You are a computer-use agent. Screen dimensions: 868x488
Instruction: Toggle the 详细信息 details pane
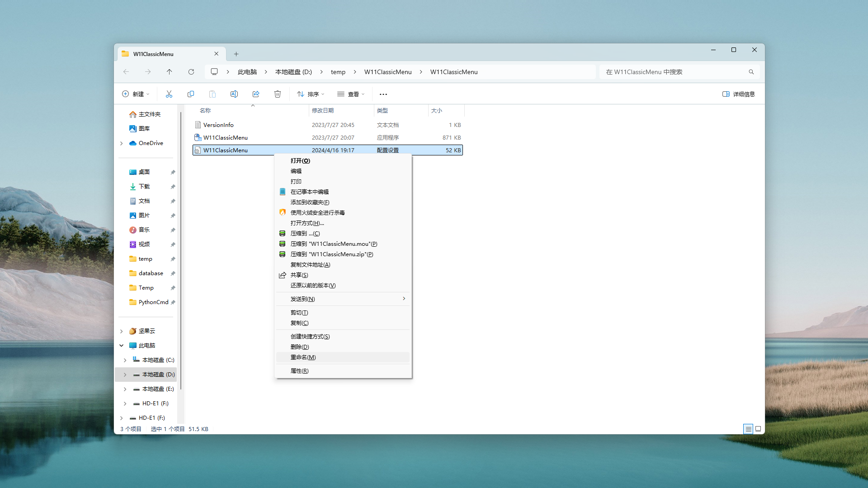click(739, 94)
